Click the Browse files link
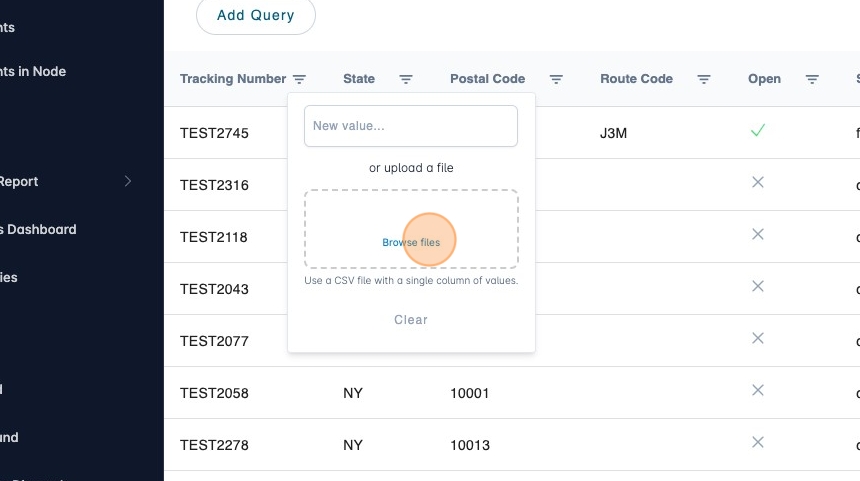The height and width of the screenshot is (481, 860). coord(411,243)
